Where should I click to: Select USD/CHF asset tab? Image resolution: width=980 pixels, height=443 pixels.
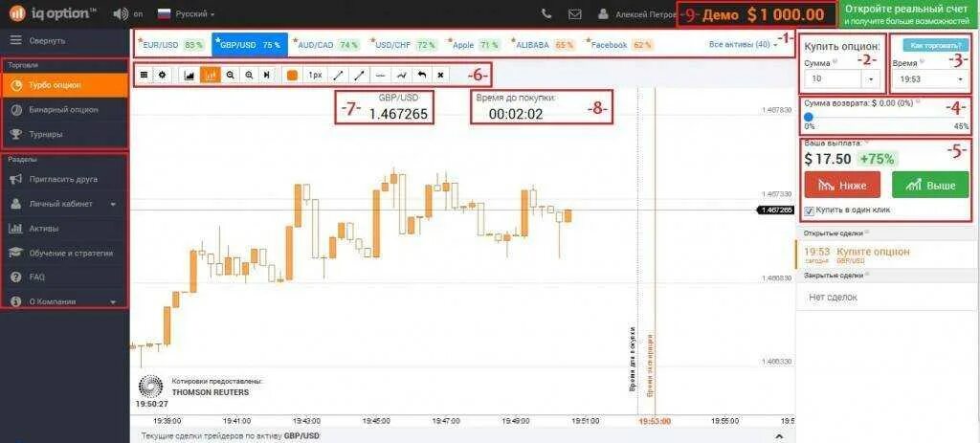405,45
